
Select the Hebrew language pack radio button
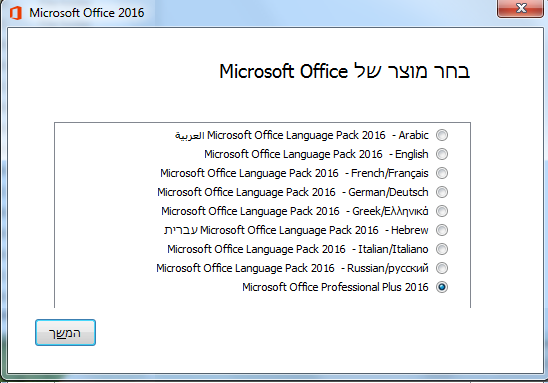click(442, 230)
